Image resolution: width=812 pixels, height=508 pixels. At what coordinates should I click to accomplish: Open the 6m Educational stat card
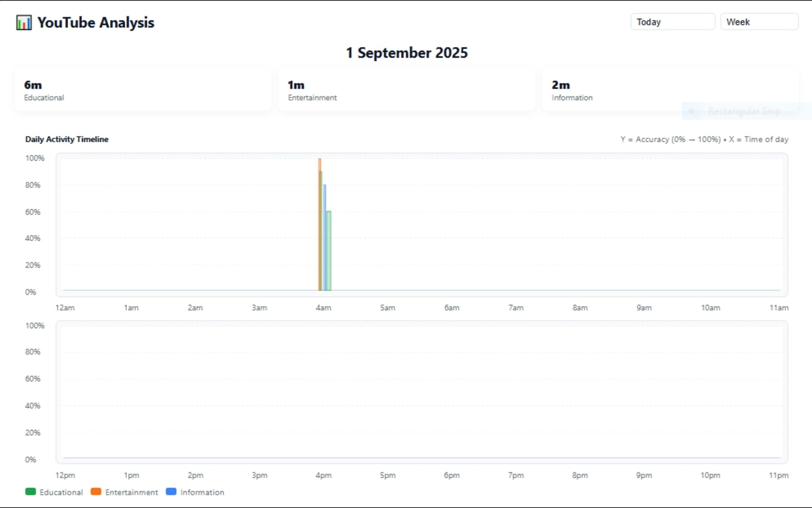[x=143, y=90]
